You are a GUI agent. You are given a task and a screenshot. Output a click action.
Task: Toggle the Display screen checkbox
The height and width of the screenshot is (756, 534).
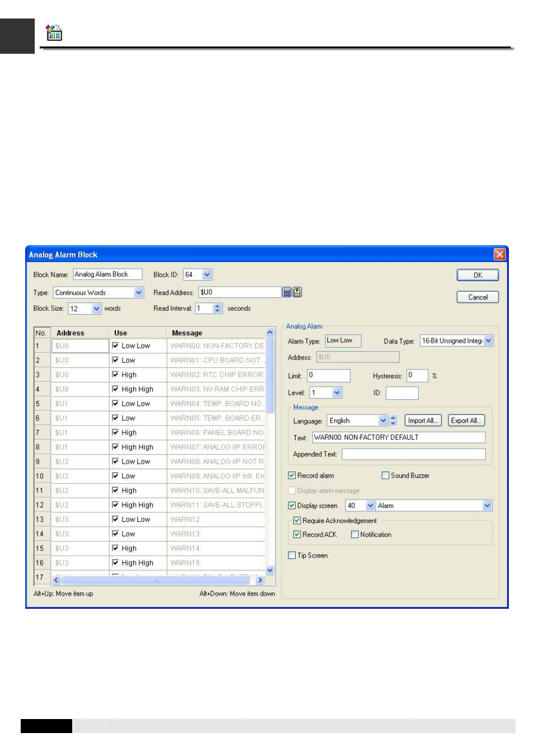[x=292, y=506]
